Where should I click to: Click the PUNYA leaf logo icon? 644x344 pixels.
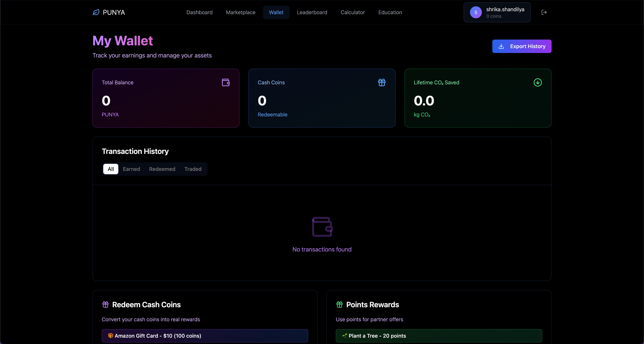pos(96,12)
